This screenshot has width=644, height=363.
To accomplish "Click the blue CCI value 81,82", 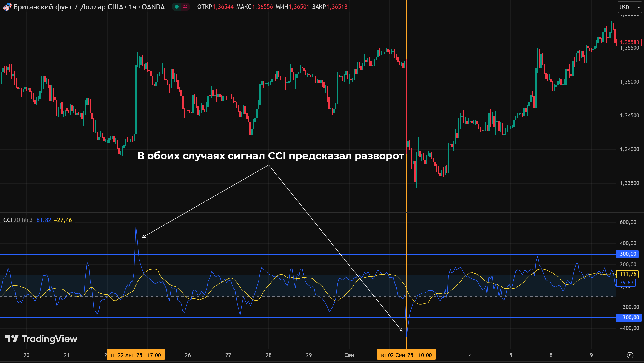I will click(x=44, y=220).
